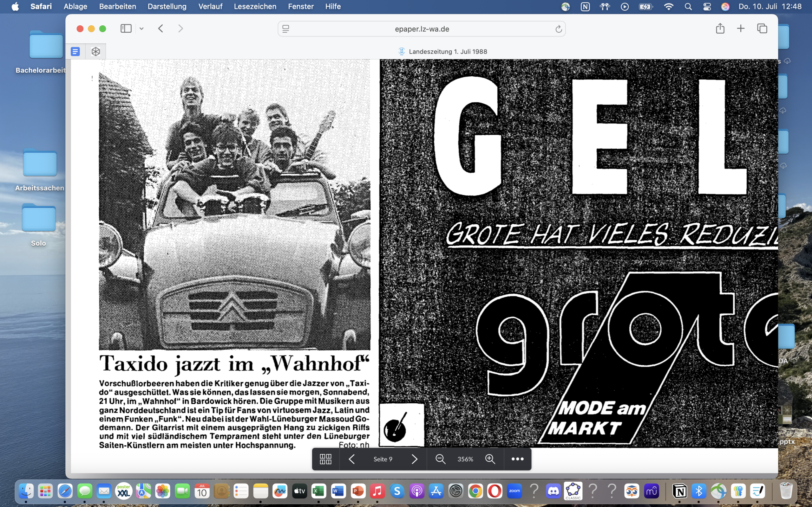812x507 pixels.
Task: Go to previous e-paper page
Action: (x=352, y=459)
